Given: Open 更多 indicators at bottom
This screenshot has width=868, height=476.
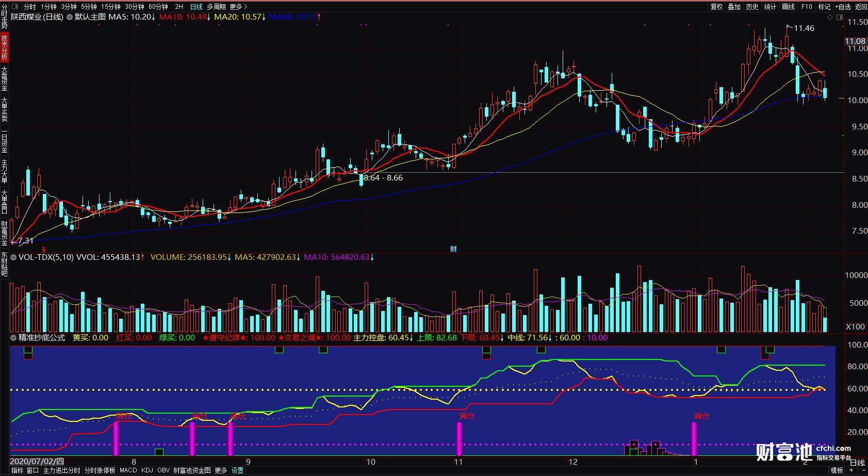Looking at the screenshot, I should pos(221,470).
